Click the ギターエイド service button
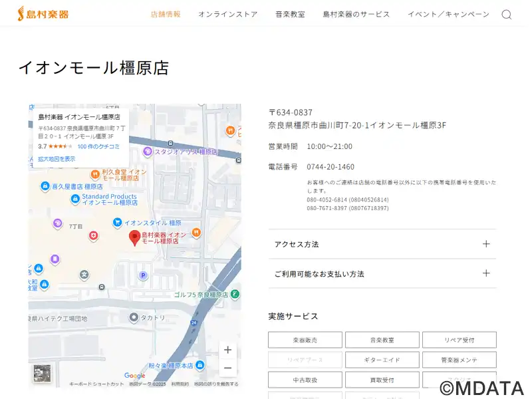The image size is (532, 399). click(x=382, y=360)
